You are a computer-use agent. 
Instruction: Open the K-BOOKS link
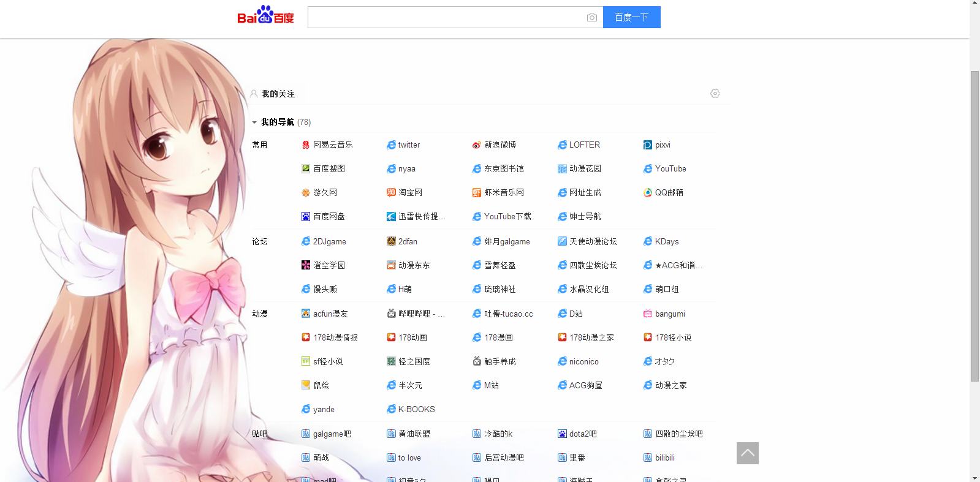point(416,410)
